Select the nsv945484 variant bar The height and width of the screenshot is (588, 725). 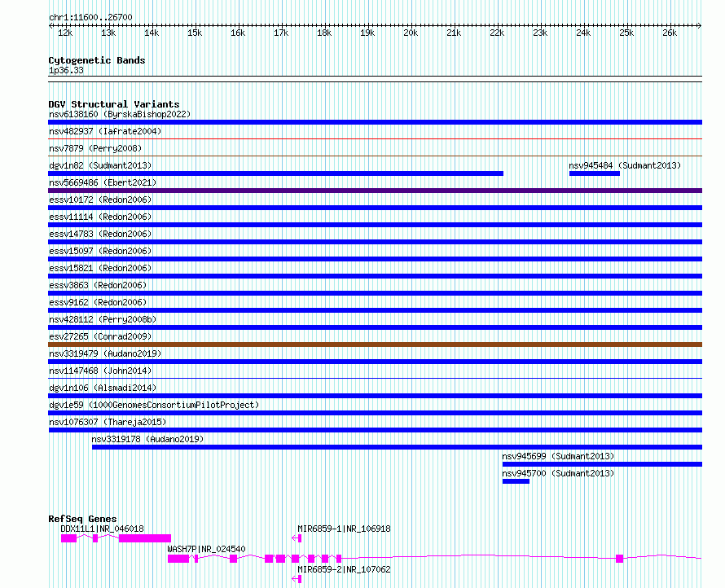595,173
